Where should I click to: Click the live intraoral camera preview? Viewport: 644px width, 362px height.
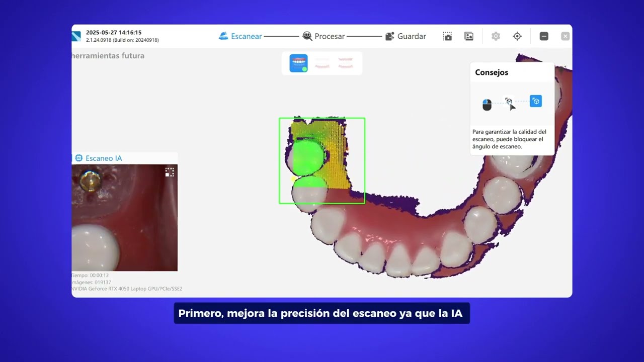pyautogui.click(x=124, y=218)
